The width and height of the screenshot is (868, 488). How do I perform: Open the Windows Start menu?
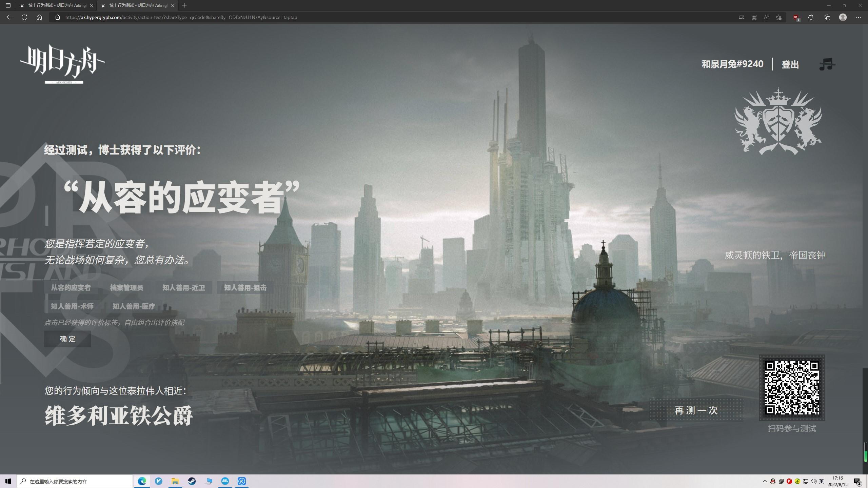click(8, 481)
